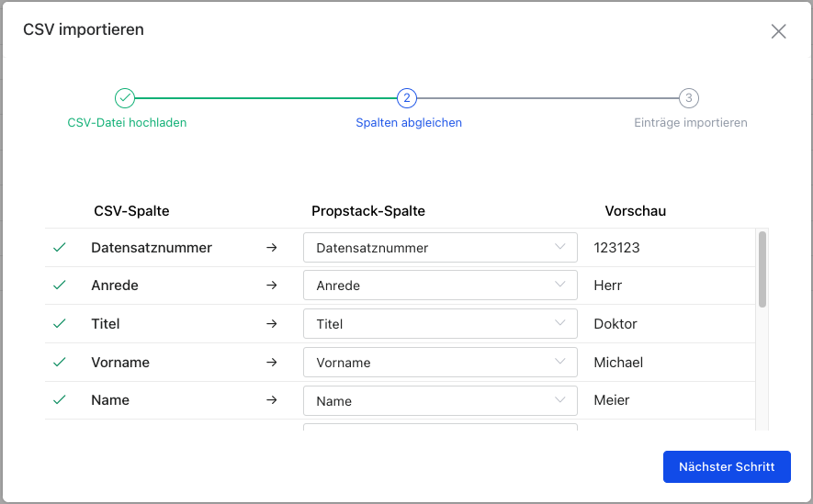813x504 pixels.
Task: Click the completed checkmark circle for CSV-Datei hochladen
Action: [x=125, y=98]
